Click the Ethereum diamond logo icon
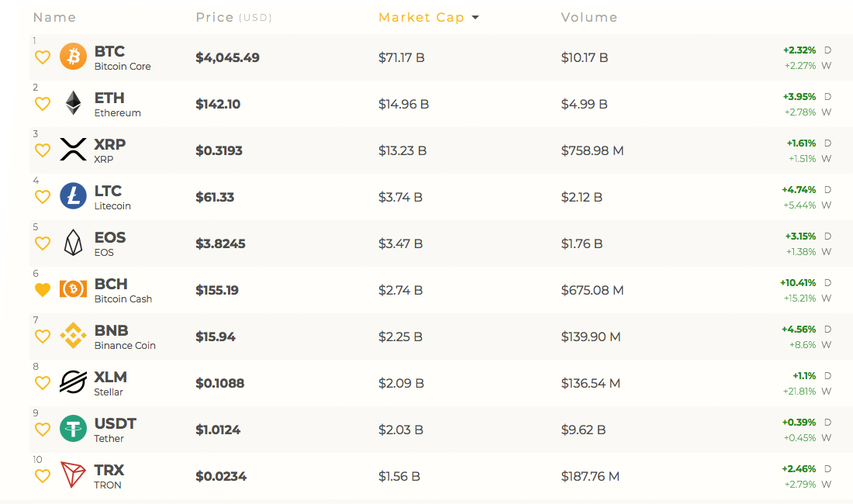This screenshot has width=853, height=504. 73,103
